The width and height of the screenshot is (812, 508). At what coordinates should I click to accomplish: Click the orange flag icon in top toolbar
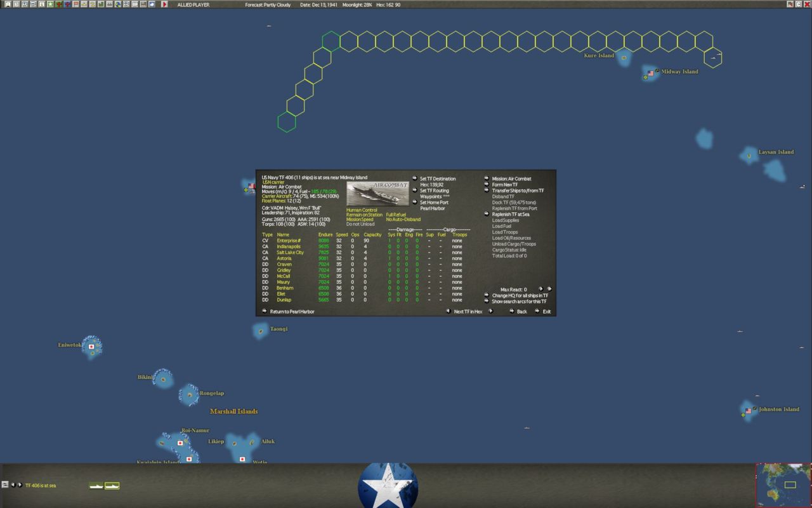(x=75, y=4)
